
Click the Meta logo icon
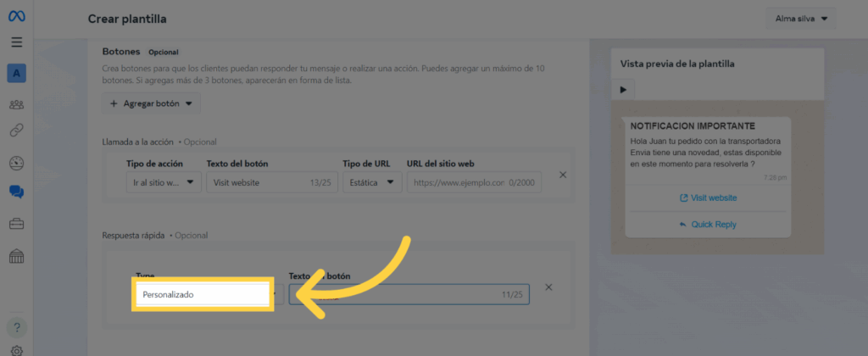click(17, 17)
